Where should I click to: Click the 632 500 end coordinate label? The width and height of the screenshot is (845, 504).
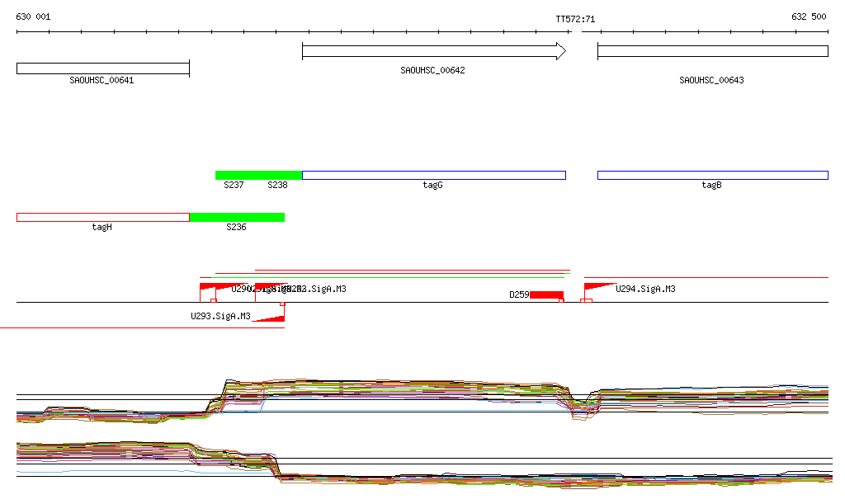(809, 16)
